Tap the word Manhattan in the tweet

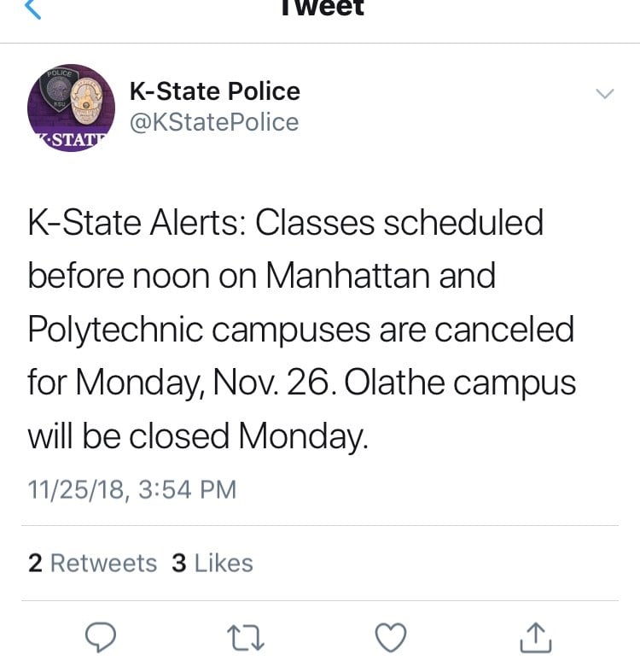tap(347, 276)
